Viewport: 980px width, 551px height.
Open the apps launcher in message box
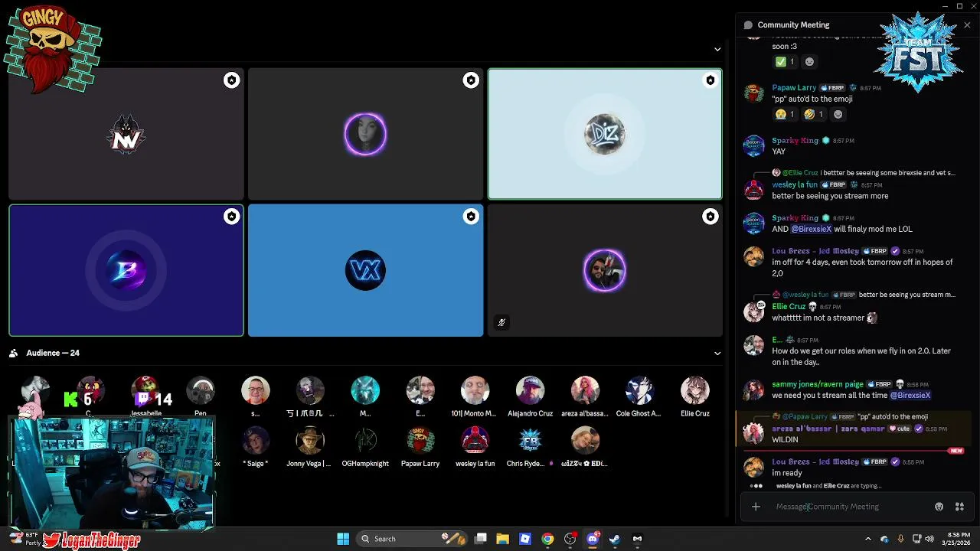959,507
